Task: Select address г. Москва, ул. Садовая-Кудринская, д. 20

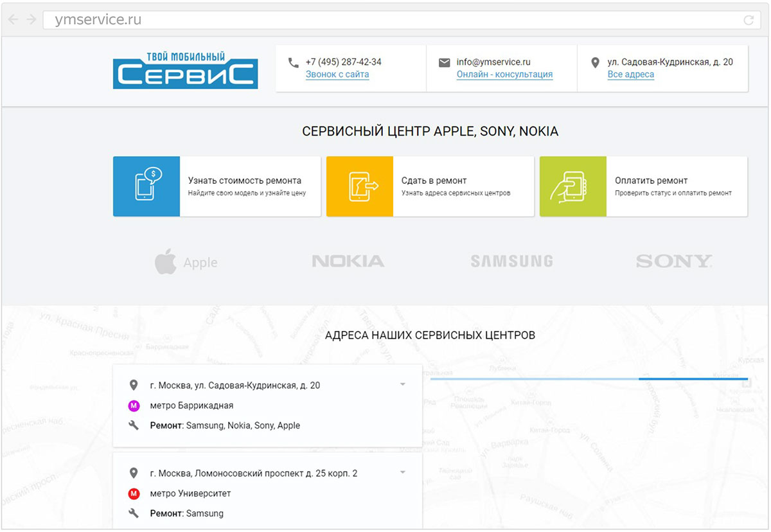Action: click(x=235, y=386)
